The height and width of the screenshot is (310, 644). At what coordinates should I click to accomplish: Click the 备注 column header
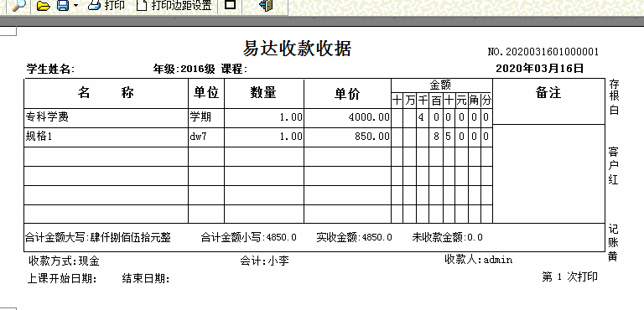coord(548,93)
